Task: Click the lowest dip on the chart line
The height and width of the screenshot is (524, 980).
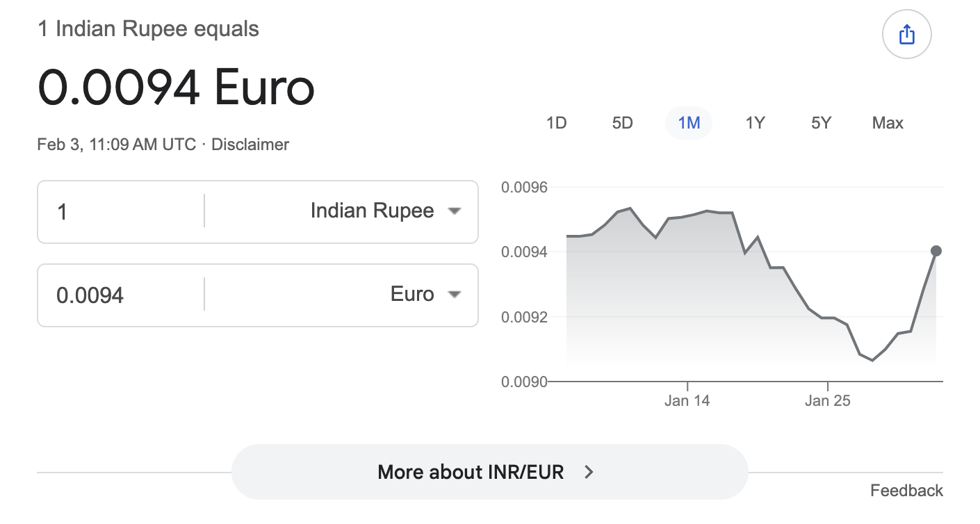Action: [872, 360]
